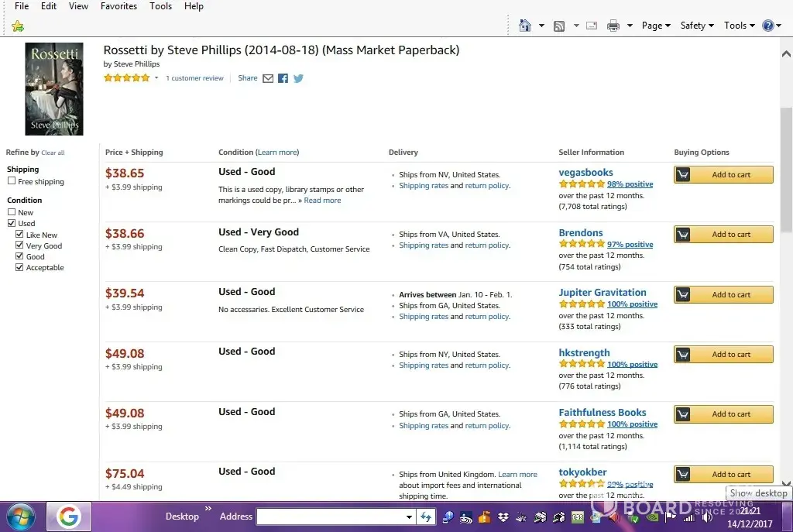Check the New condition checkbox
The height and width of the screenshot is (532, 793).
12,212
